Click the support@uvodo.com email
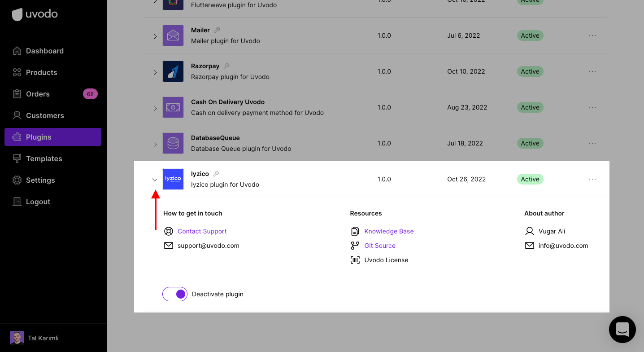This screenshot has width=644, height=352. [209, 246]
